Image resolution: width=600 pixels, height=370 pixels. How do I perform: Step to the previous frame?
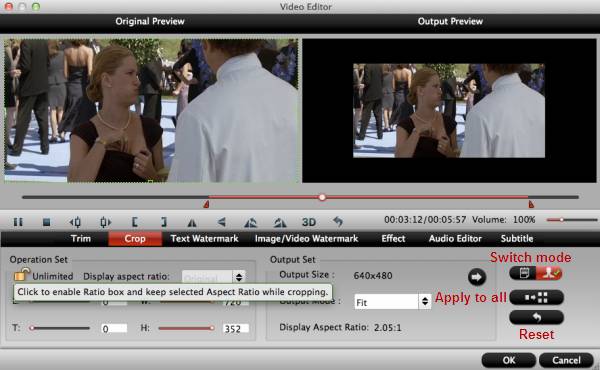pyautogui.click(x=75, y=222)
